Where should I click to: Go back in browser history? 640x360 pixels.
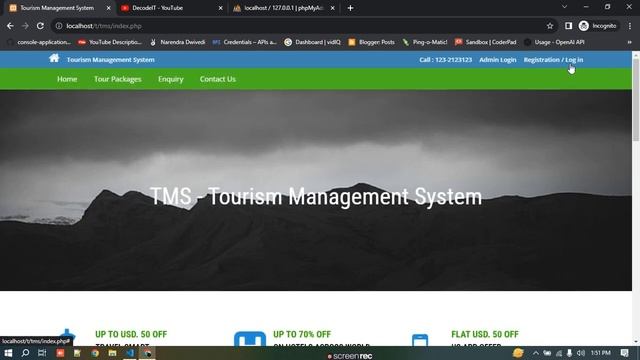coord(10,26)
